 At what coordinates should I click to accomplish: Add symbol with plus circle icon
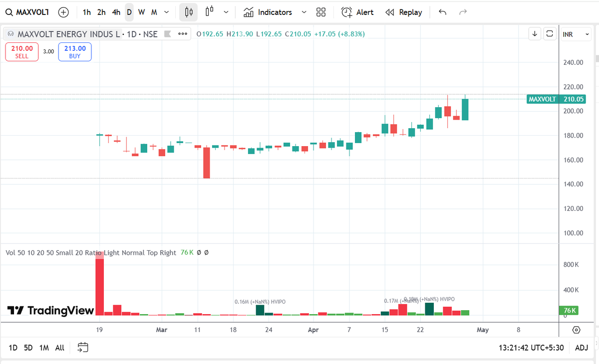click(63, 12)
